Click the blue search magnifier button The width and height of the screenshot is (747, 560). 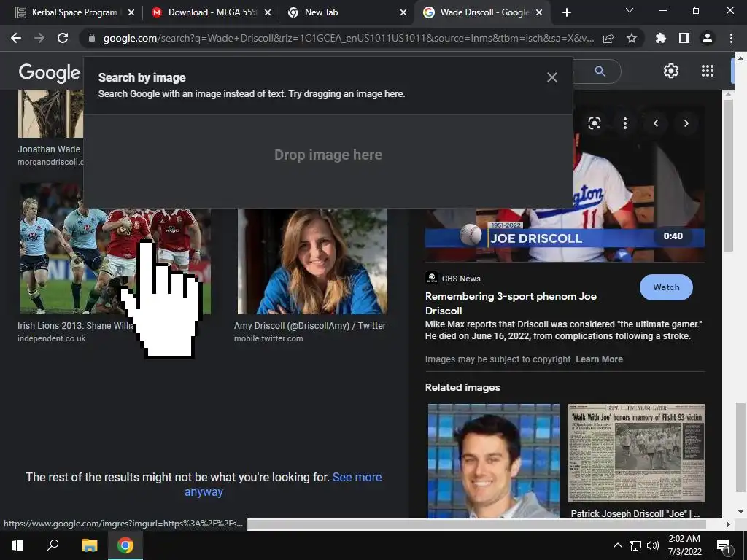[600, 71]
